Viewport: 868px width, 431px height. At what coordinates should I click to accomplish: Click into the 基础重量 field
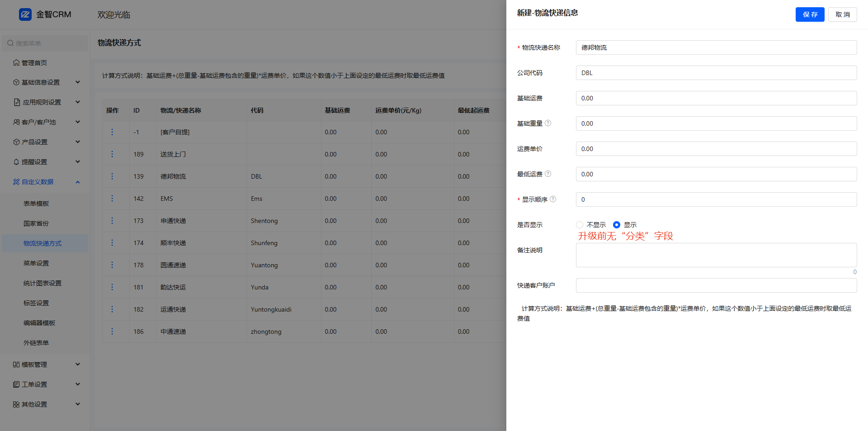[716, 123]
